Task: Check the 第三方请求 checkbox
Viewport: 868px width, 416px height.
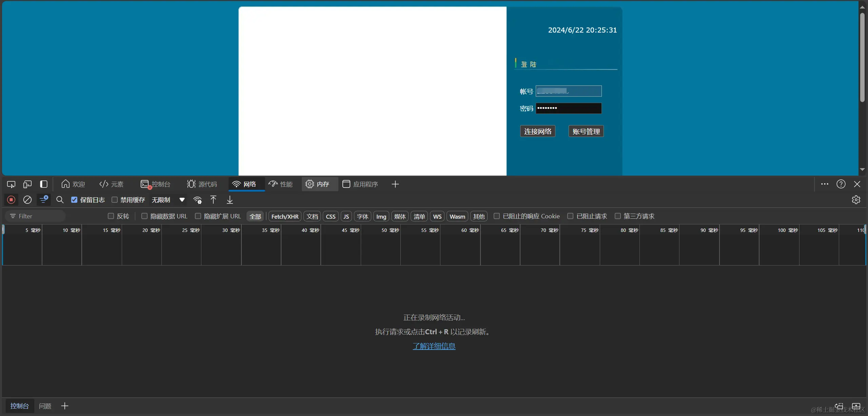Action: (x=618, y=216)
